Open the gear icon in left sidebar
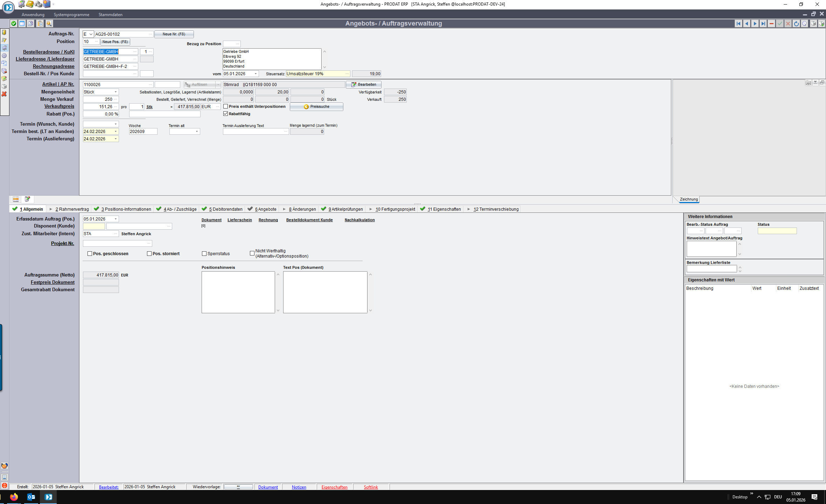Screen dimensions: 826x504 (x=4, y=56)
